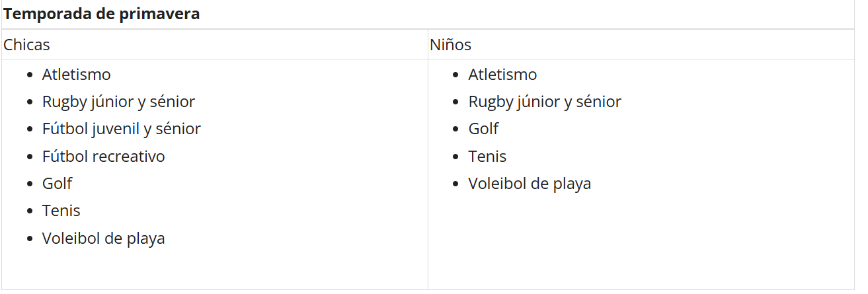
Task: Click "Golf" in the Niños column
Action: point(483,129)
